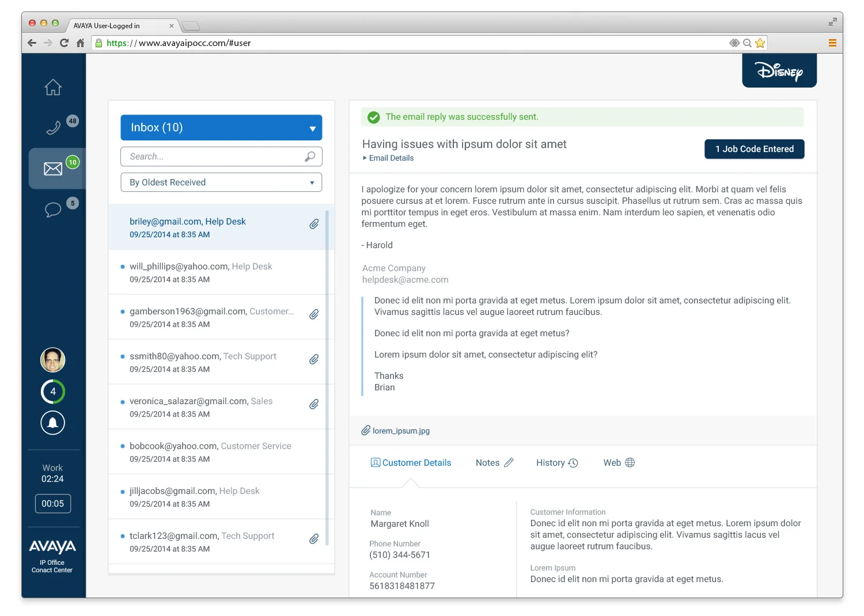Click the diamond extension icon in address bar

[x=734, y=43]
